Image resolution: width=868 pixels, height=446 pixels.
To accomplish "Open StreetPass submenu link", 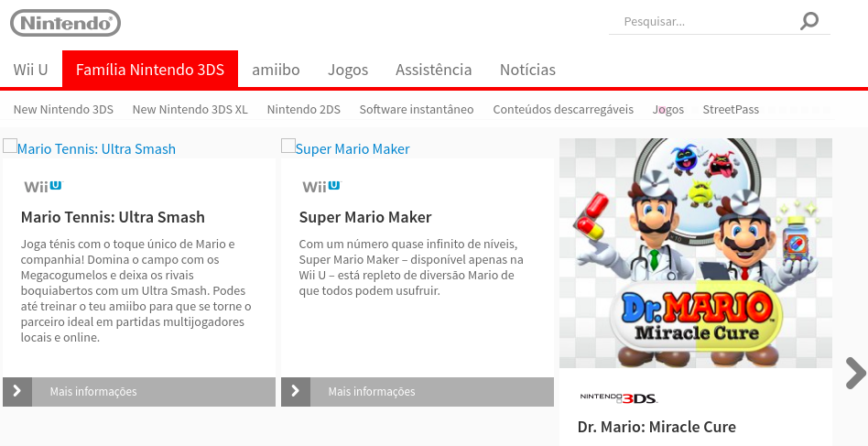I will pyautogui.click(x=731, y=110).
